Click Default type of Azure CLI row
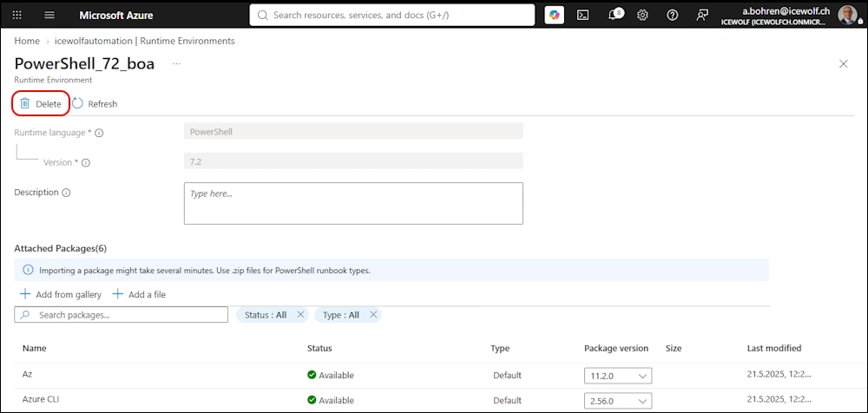The height and width of the screenshot is (413, 868). click(507, 400)
